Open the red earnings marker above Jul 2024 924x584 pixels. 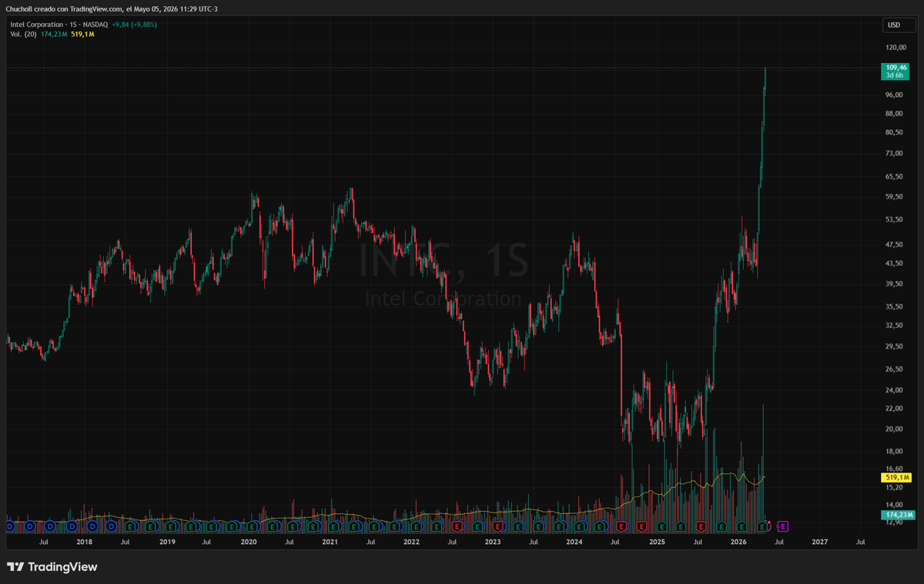pyautogui.click(x=621, y=527)
